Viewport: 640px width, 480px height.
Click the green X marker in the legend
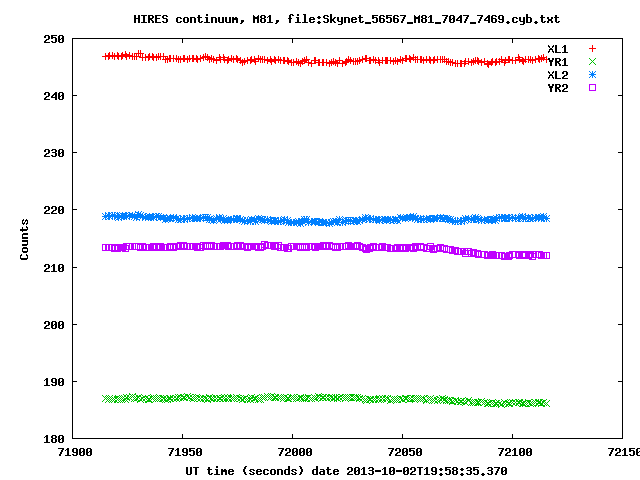tap(592, 62)
